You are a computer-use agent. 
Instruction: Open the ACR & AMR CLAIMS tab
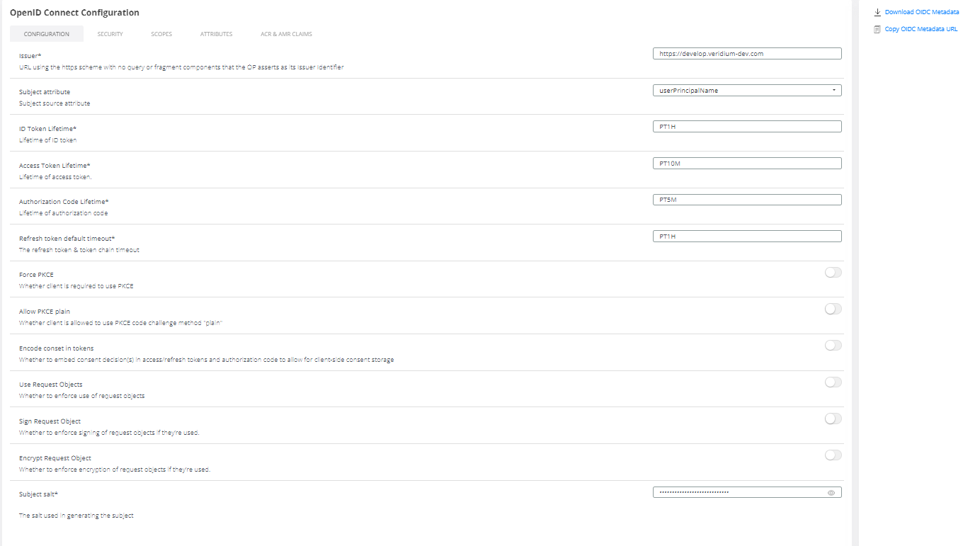click(x=285, y=33)
